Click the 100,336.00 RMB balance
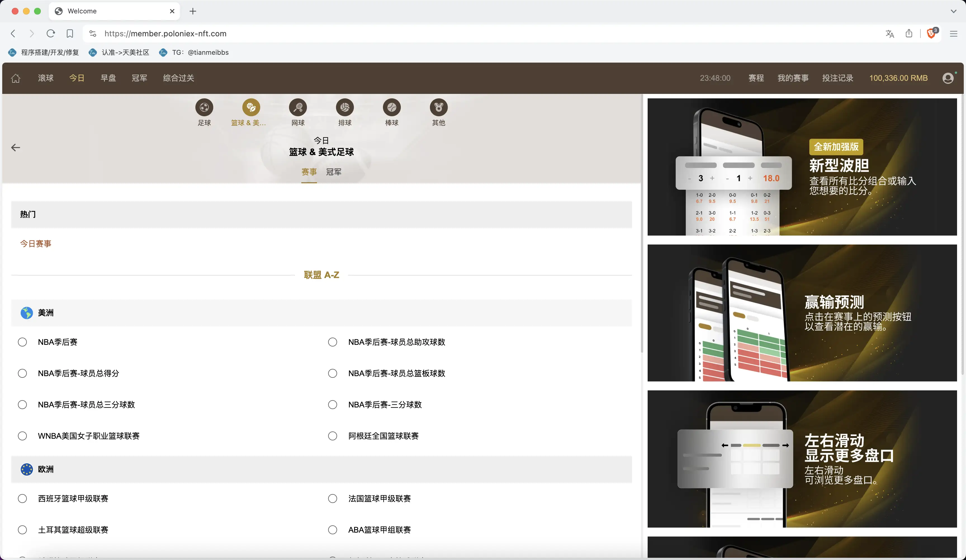 [x=898, y=78]
